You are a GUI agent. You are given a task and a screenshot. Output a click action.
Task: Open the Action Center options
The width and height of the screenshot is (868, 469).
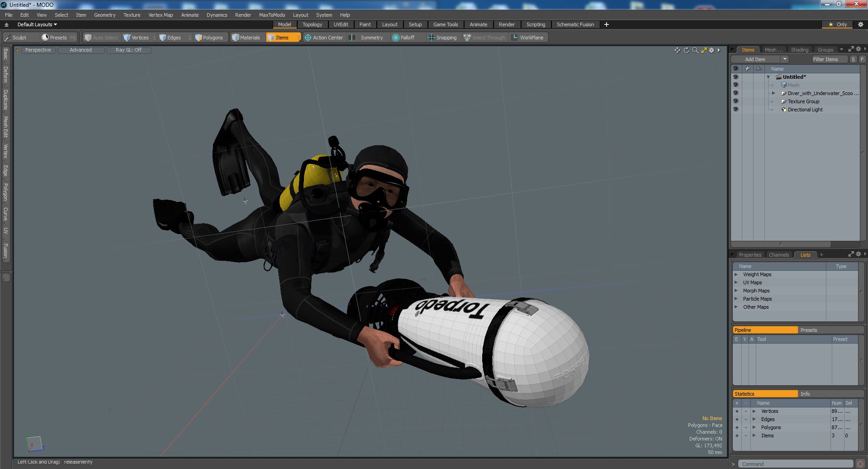pyautogui.click(x=324, y=38)
